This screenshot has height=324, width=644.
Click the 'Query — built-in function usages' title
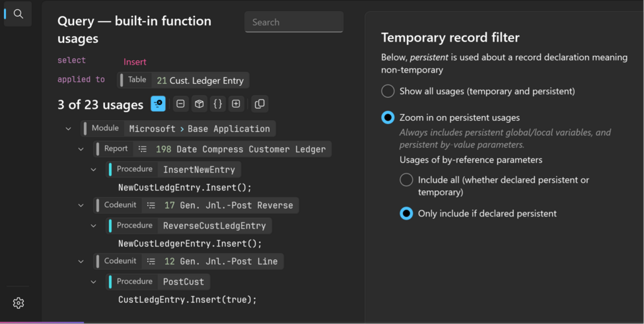pos(134,30)
